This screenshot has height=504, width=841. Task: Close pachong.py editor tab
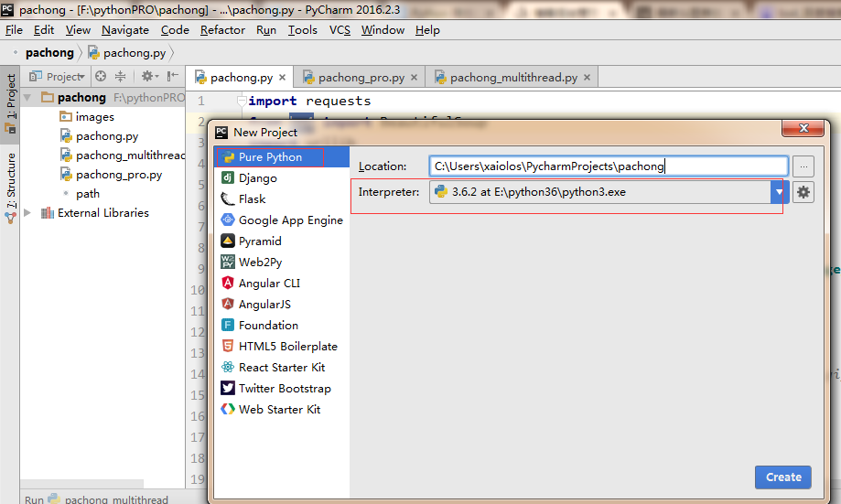(282, 77)
